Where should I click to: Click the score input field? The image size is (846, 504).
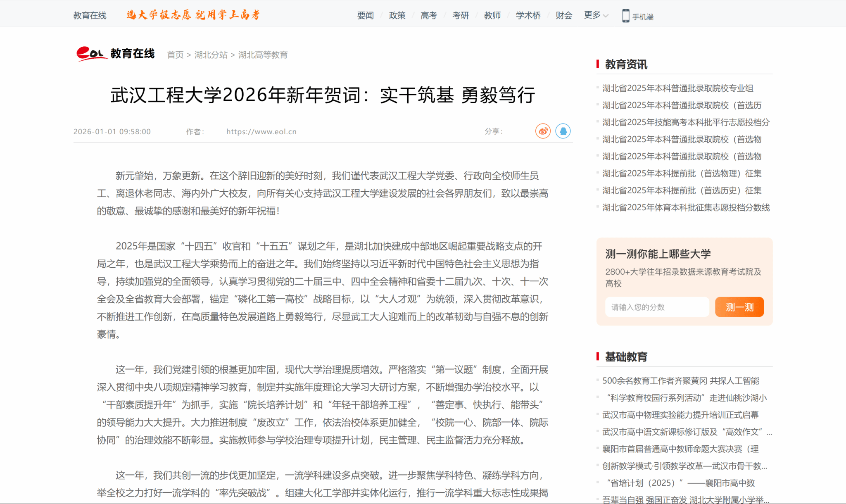pos(657,307)
